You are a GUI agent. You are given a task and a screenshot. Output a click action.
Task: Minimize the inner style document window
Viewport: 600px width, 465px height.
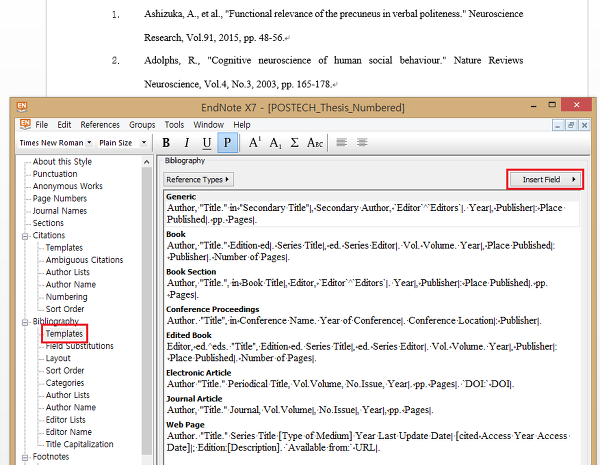pos(558,125)
